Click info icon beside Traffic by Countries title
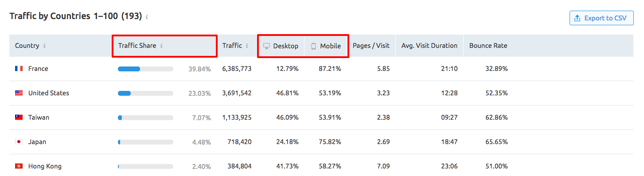The width and height of the screenshot is (644, 176). pos(147,17)
